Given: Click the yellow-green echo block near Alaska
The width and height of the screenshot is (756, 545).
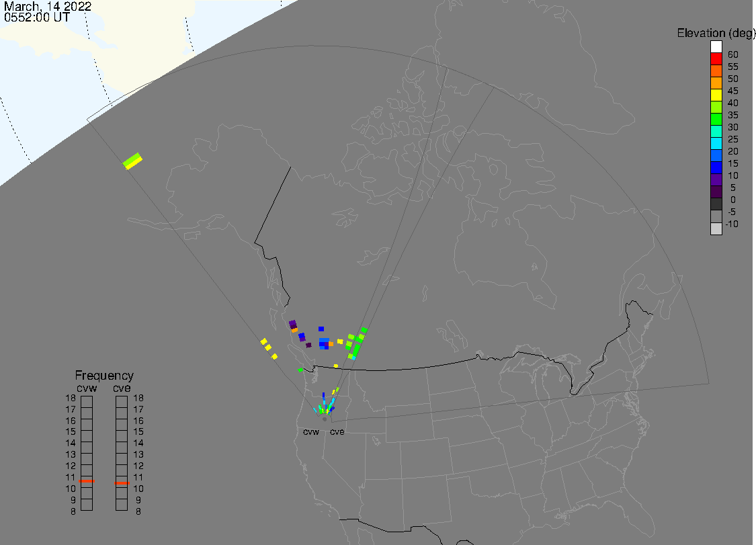Looking at the screenshot, I should tap(132, 161).
